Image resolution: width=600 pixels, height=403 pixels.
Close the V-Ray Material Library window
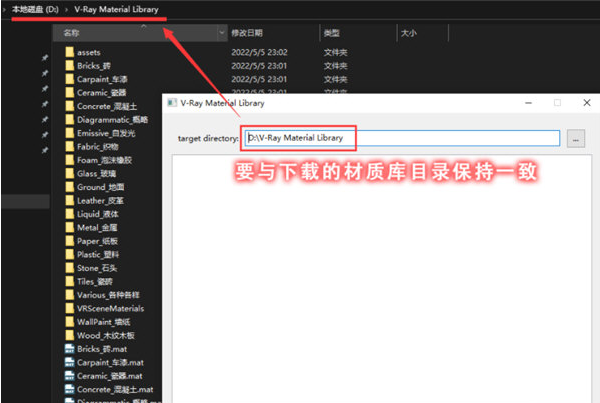click(x=587, y=103)
